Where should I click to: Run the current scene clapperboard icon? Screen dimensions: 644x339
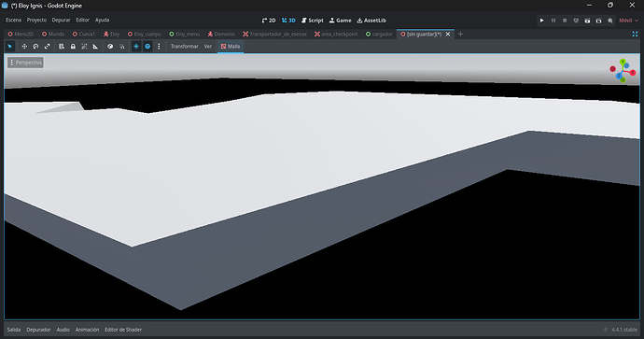tap(587, 21)
